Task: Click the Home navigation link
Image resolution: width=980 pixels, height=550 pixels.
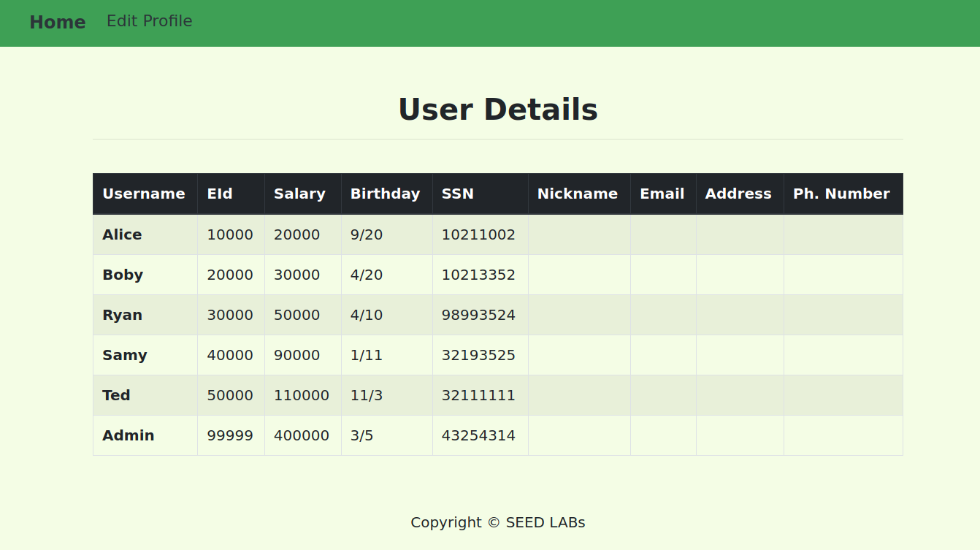Action: tap(58, 23)
